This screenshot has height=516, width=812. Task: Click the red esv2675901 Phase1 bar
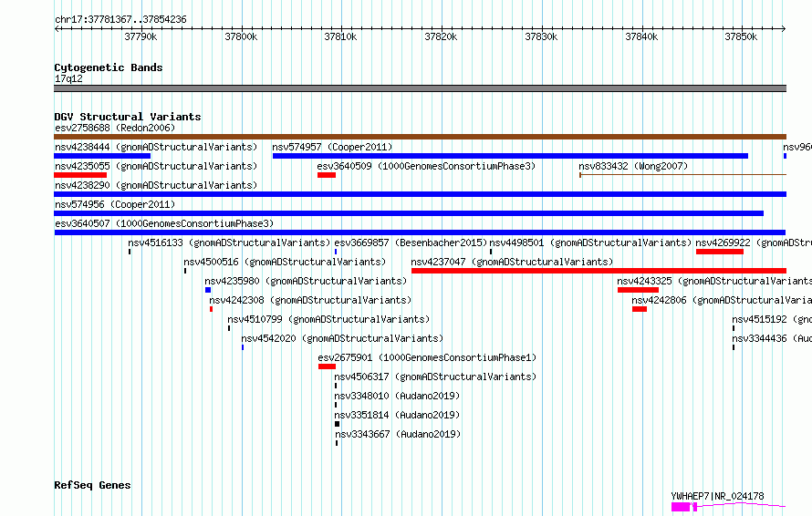pyautogui.click(x=327, y=366)
